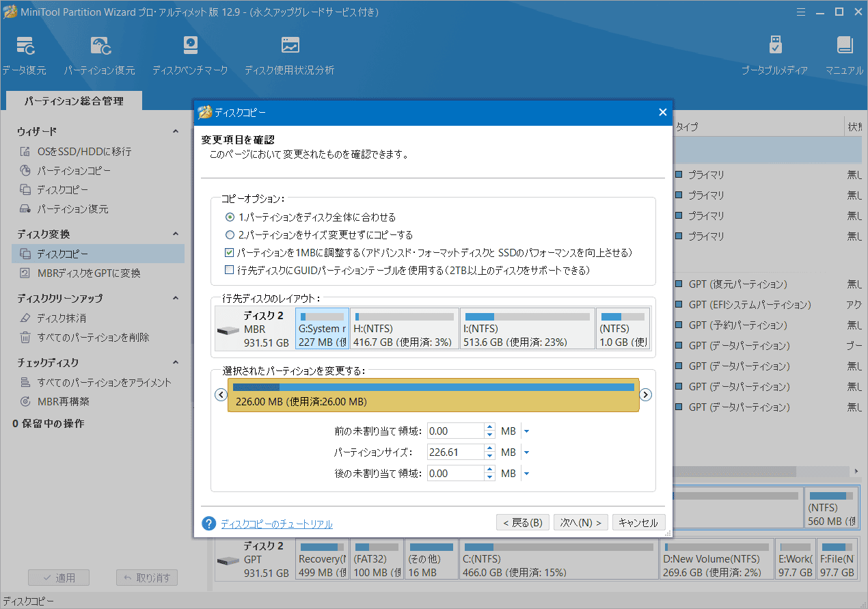Select I:(NTFS) 513.6 GB partition block
The height and width of the screenshot is (609, 868).
pyautogui.click(x=527, y=328)
